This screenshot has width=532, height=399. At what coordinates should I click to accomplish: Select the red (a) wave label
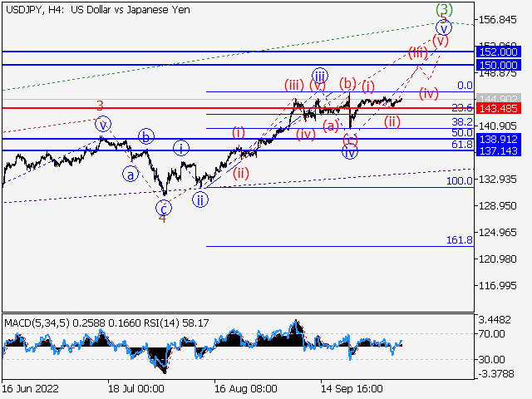(x=331, y=126)
